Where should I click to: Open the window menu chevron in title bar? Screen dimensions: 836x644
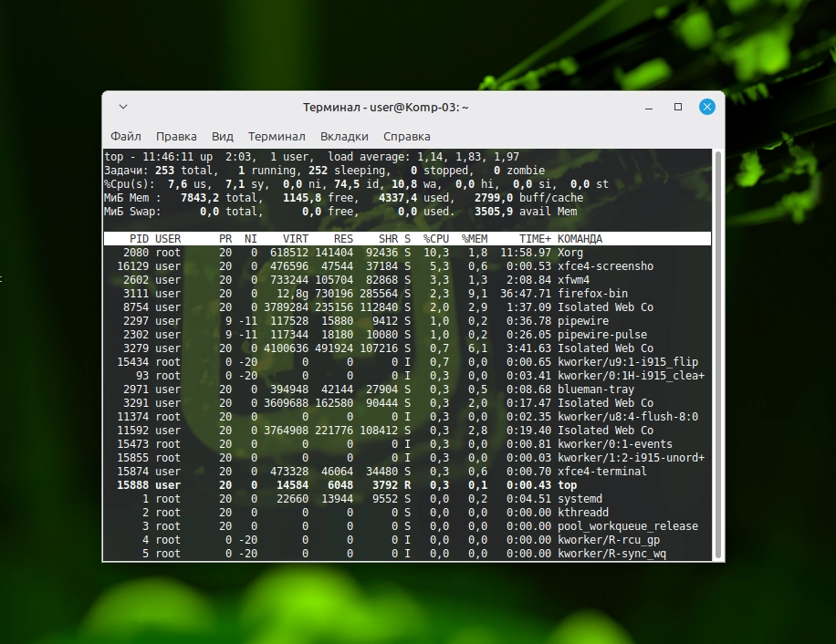click(x=123, y=107)
